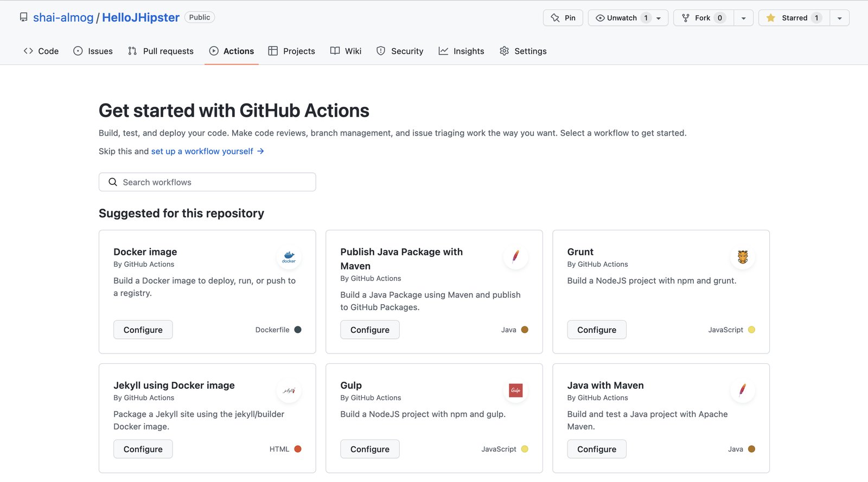
Task: Click the 'Suggested for this repository' heading
Action: pyautogui.click(x=181, y=214)
